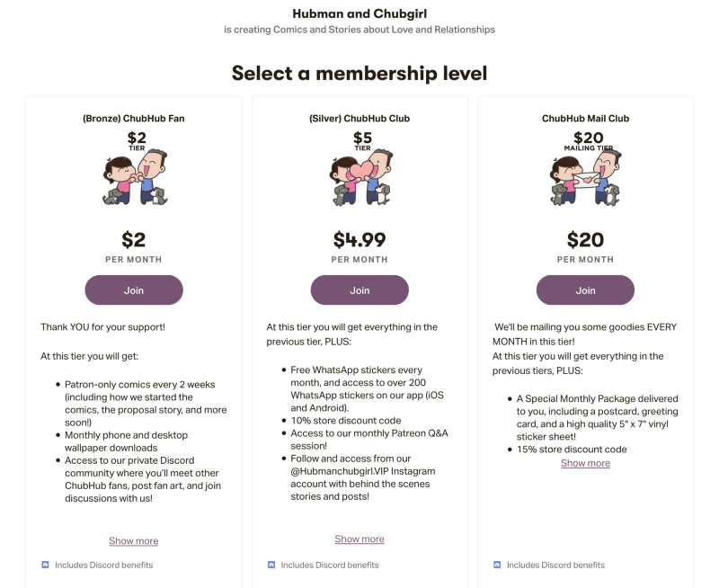Click the (Bronze) ChubHub Fan title
This screenshot has width=719, height=588.
click(134, 119)
